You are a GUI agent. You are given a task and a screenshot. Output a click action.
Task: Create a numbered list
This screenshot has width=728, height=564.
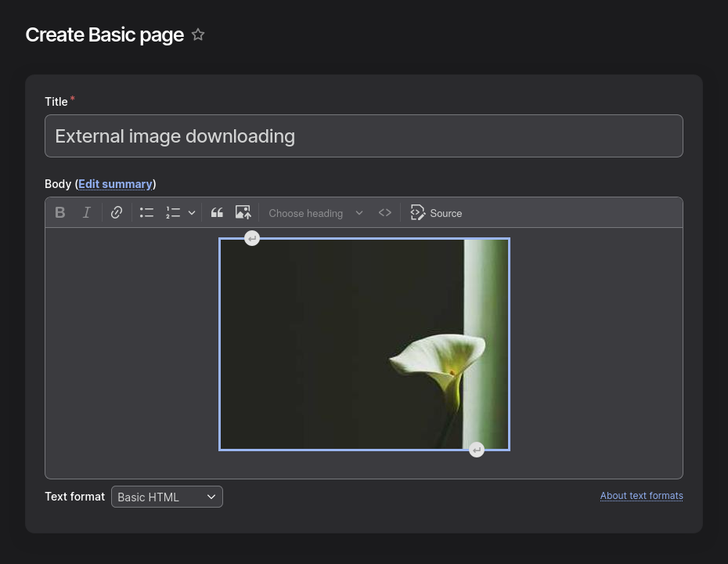point(173,213)
